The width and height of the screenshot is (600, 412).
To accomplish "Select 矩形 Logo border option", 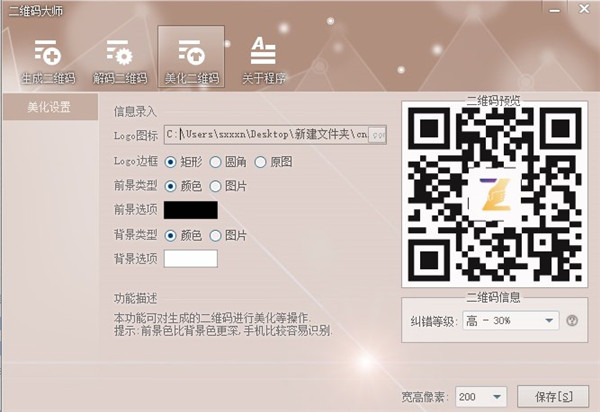I will click(x=183, y=162).
